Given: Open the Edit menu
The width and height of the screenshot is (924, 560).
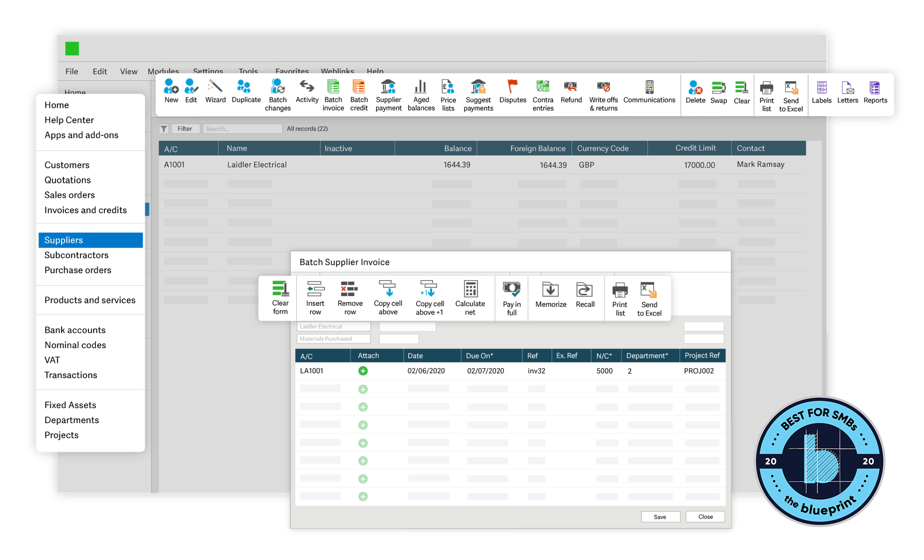Looking at the screenshot, I should click(100, 71).
